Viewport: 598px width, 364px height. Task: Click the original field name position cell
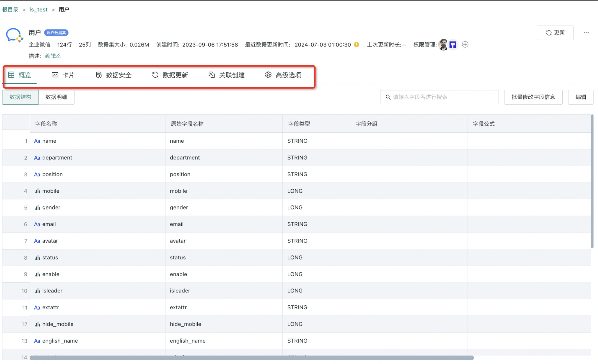click(224, 174)
